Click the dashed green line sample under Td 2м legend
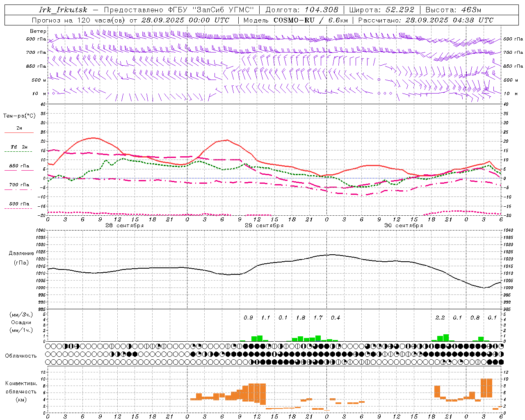525x420 pixels. click(19, 152)
